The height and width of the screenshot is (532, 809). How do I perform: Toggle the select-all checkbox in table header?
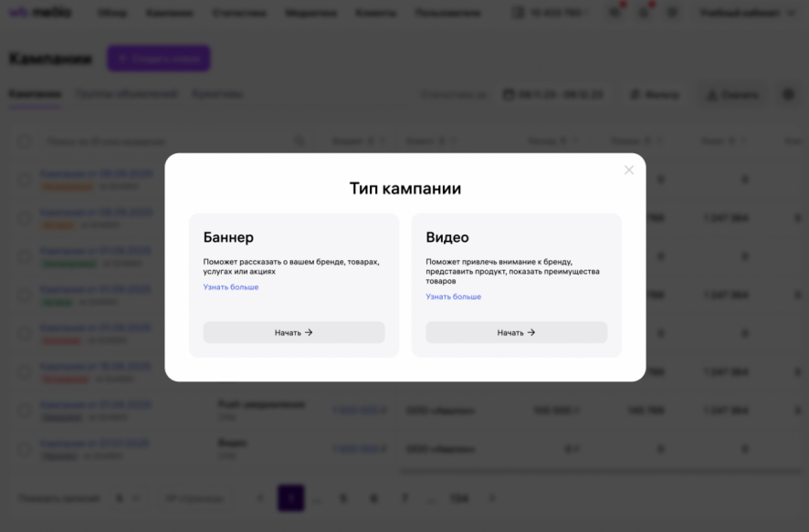[x=26, y=141]
